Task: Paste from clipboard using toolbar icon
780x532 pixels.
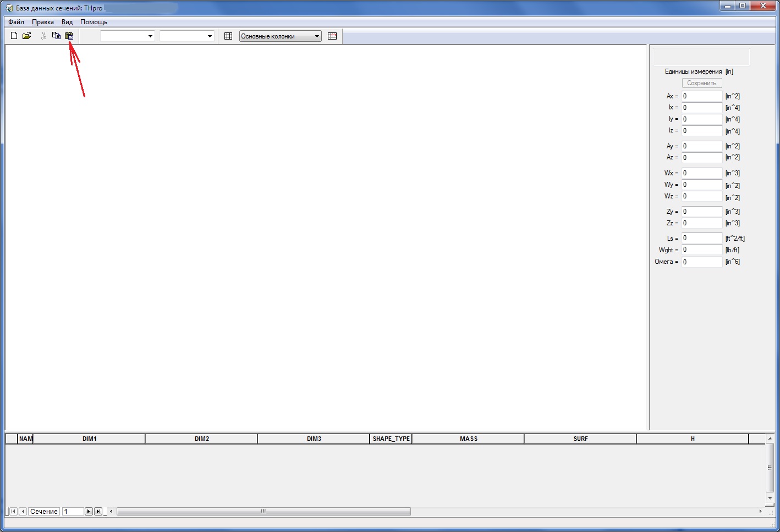Action: (69, 36)
